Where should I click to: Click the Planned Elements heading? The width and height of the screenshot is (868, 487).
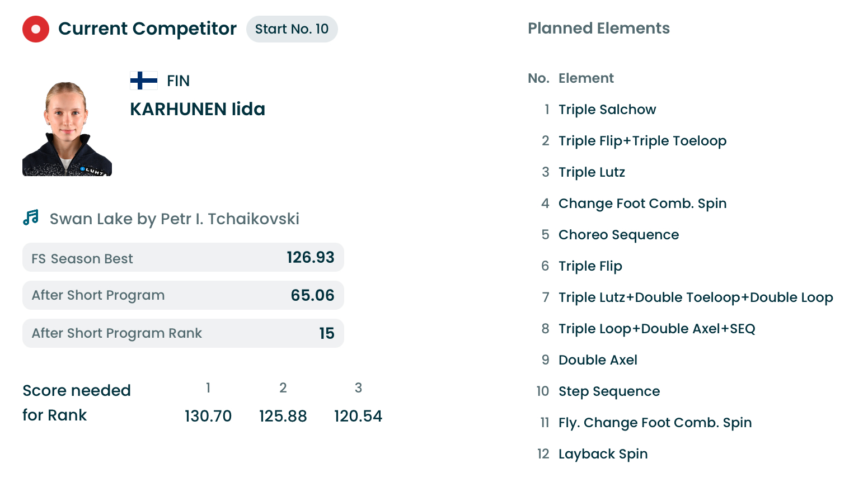pyautogui.click(x=598, y=29)
